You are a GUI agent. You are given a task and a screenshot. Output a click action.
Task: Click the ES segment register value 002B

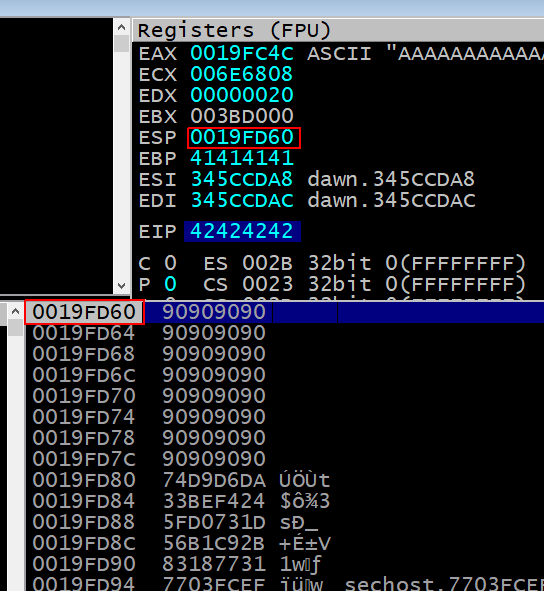coord(267,263)
